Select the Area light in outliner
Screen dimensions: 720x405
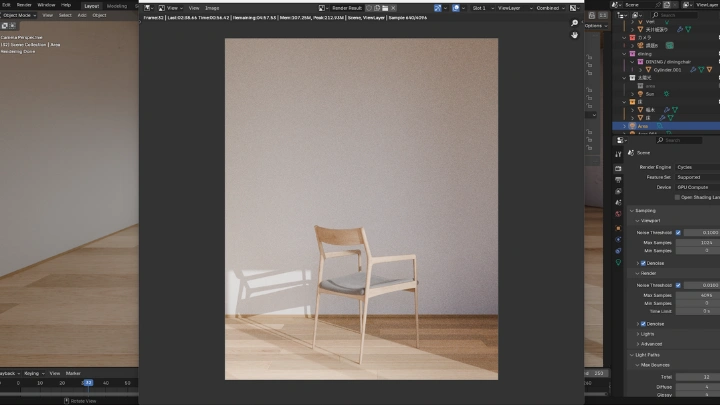(643, 126)
